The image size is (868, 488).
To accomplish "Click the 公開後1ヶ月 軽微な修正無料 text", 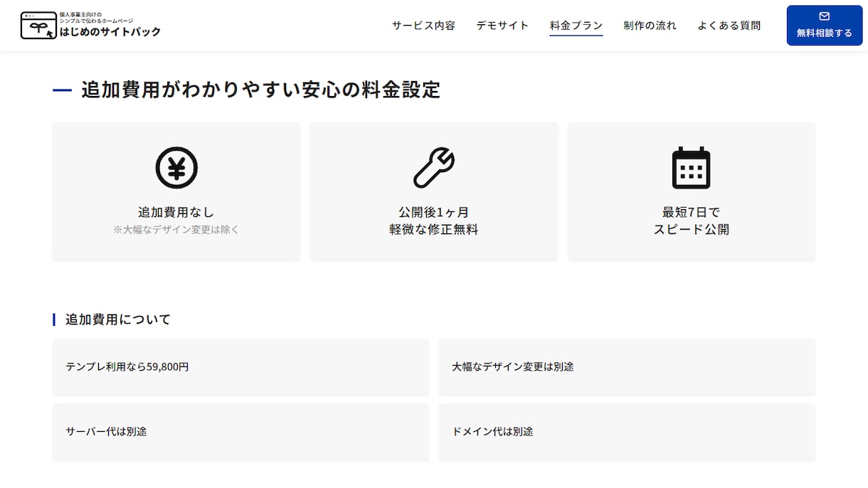I will coord(434,221).
